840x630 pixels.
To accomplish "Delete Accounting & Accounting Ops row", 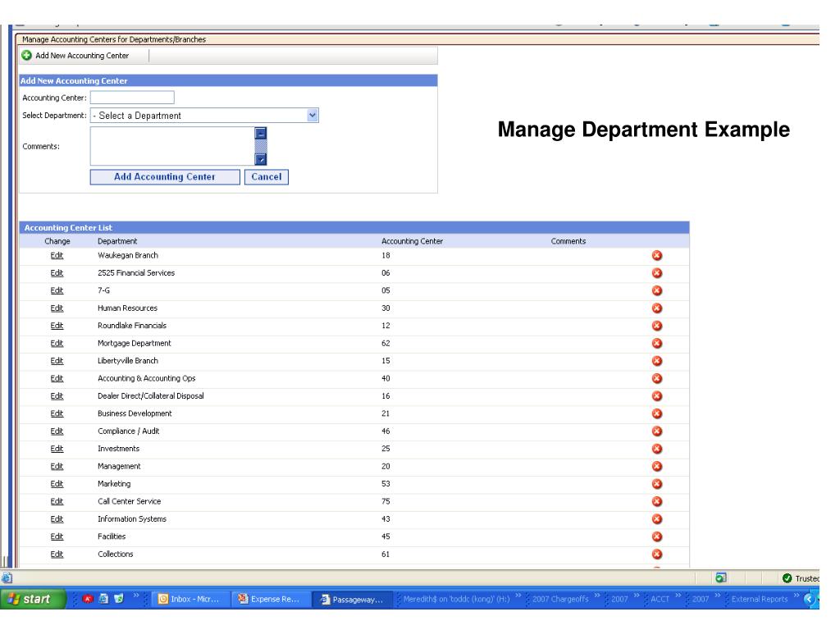I will click(x=657, y=379).
